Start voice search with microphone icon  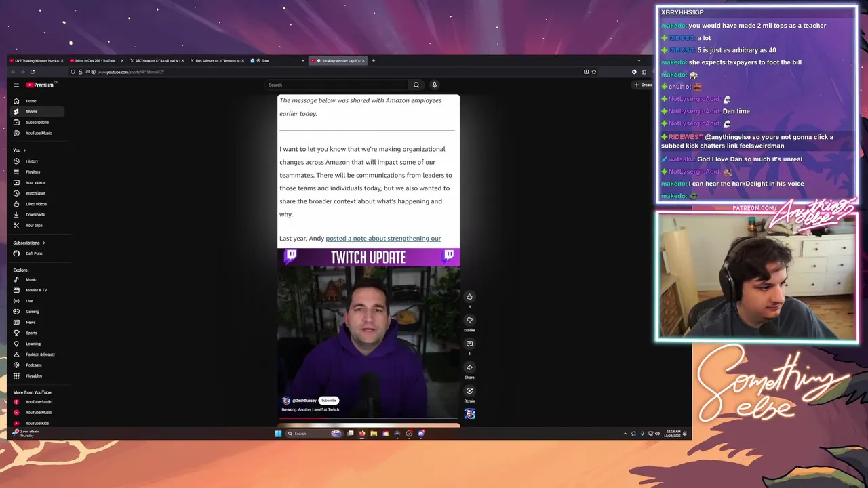(434, 85)
